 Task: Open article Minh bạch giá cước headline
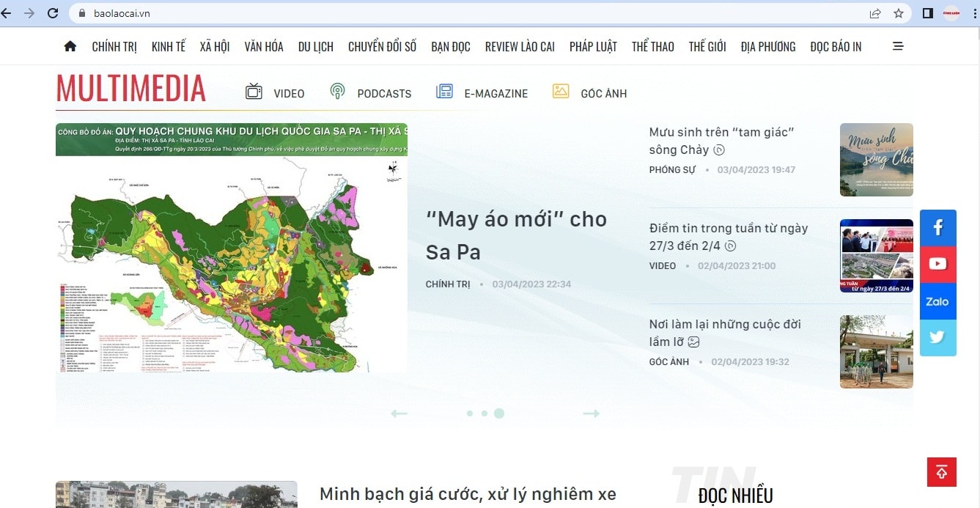(x=468, y=495)
